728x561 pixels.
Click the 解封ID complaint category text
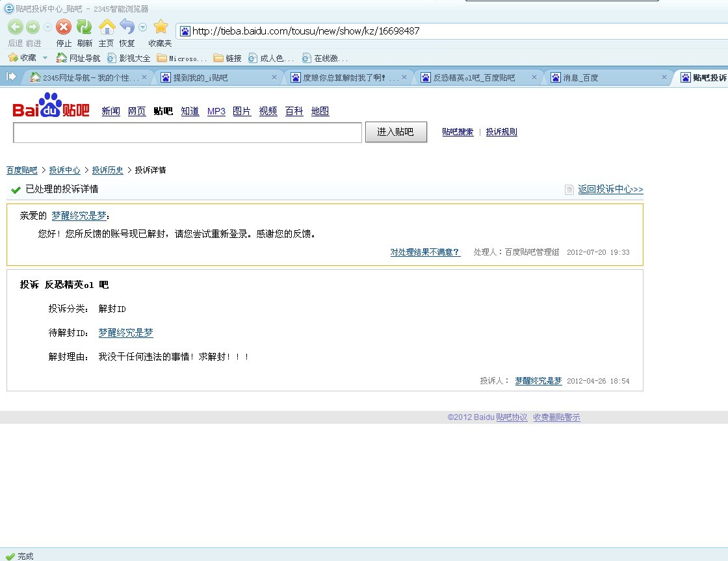(112, 309)
